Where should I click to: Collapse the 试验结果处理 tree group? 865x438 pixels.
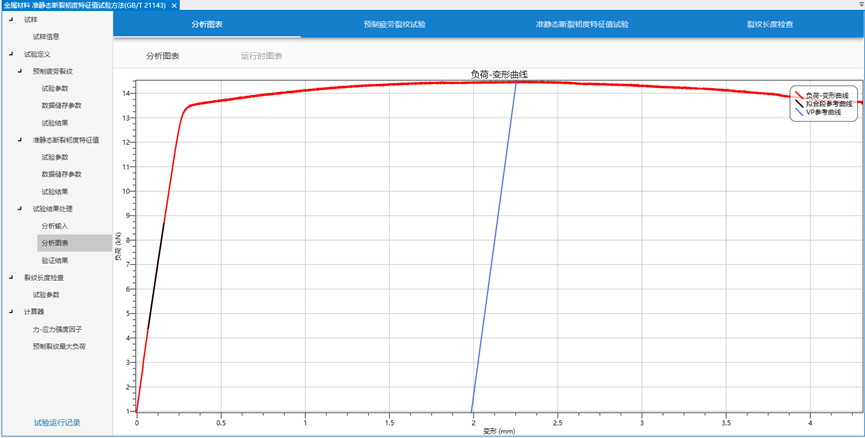(x=19, y=209)
